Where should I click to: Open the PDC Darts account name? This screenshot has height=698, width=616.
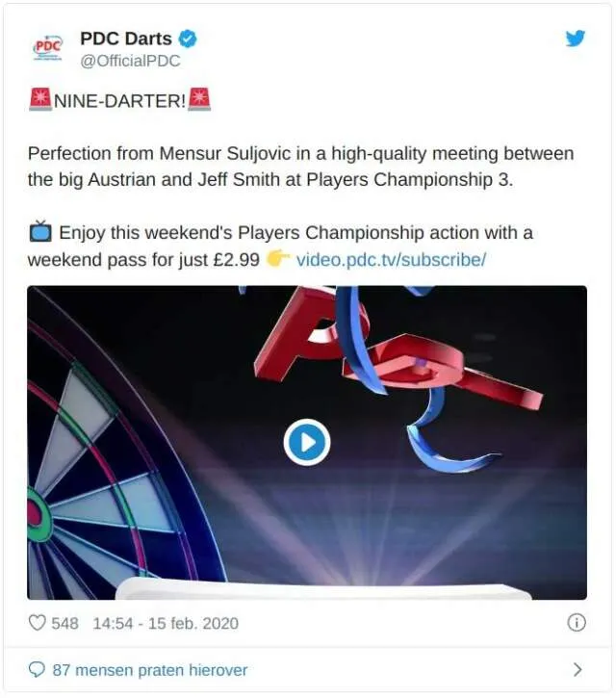tap(126, 39)
